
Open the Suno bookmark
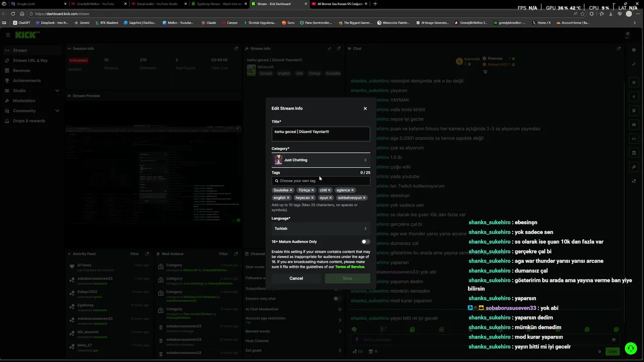click(x=288, y=23)
